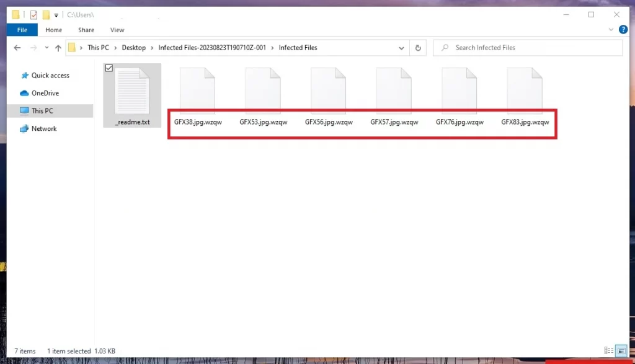Maximize the Explorer window
635x364 pixels.
(x=591, y=15)
